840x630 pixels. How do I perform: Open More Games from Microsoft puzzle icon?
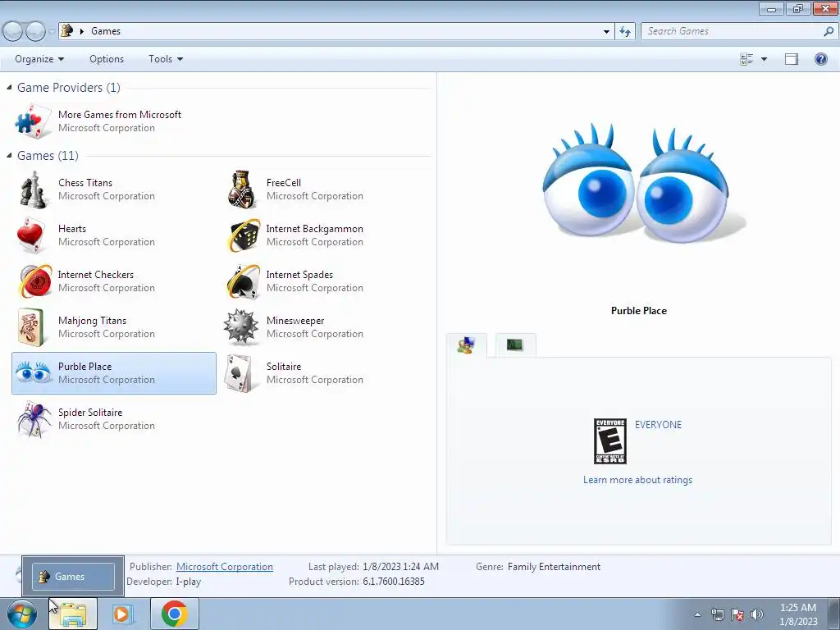pyautogui.click(x=33, y=121)
